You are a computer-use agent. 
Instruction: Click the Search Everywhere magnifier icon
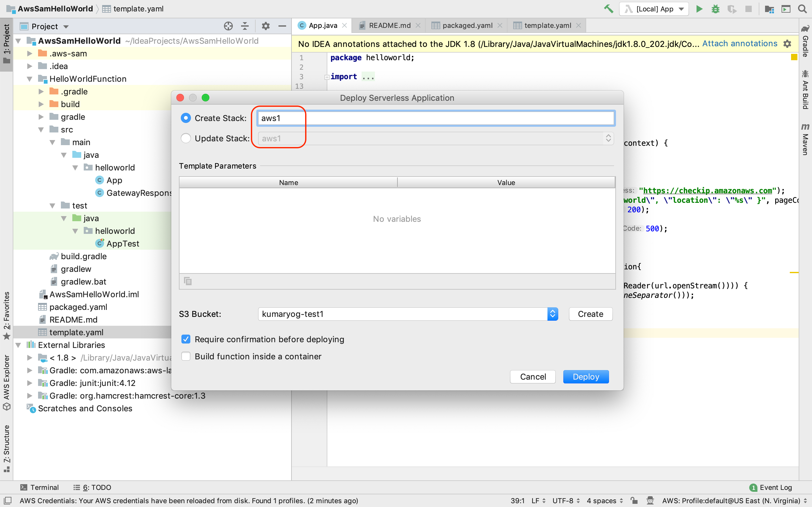[802, 9]
